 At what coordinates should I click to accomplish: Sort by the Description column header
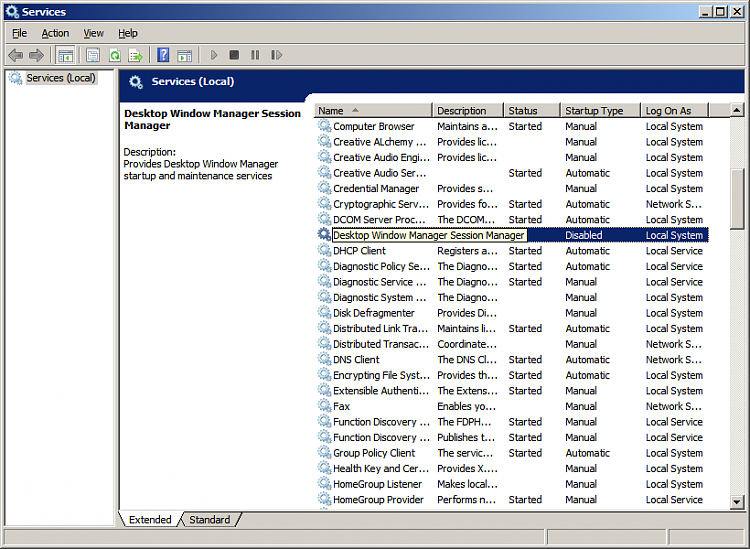468,110
